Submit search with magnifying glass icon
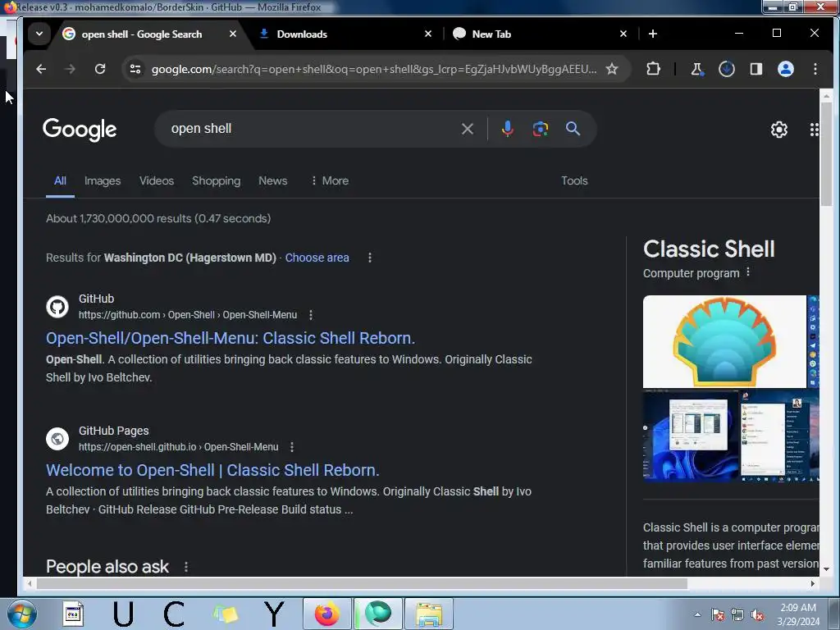 point(573,129)
